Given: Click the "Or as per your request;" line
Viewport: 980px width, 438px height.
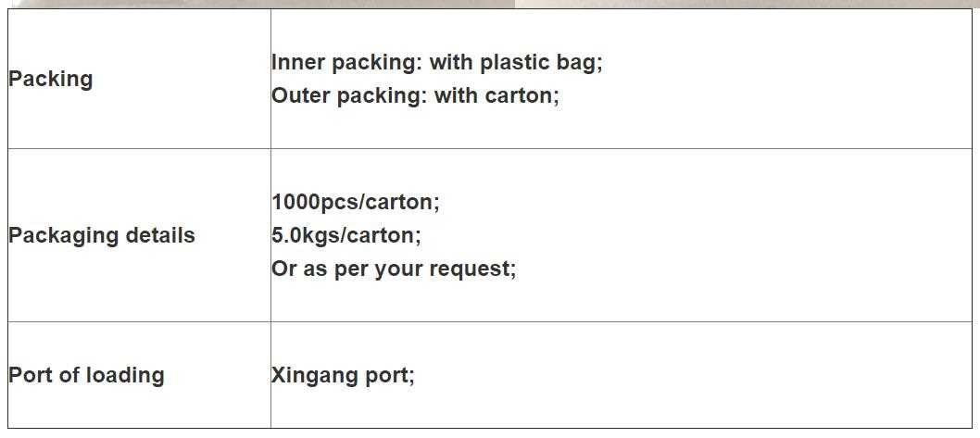Looking at the screenshot, I should point(394,269).
